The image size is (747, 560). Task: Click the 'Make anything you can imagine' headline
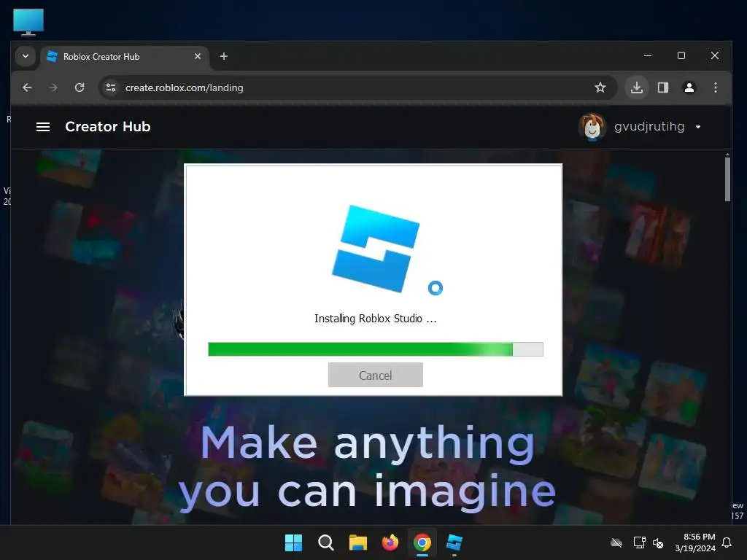point(367,467)
